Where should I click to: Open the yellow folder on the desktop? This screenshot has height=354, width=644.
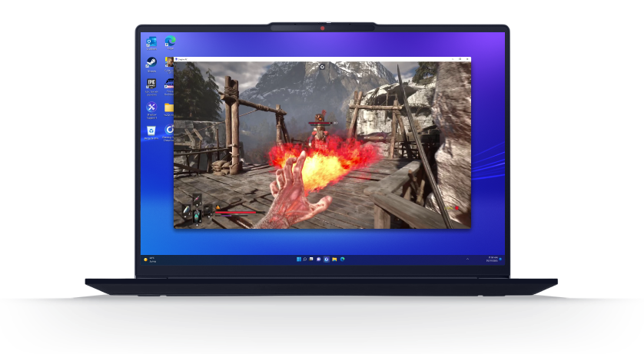tap(169, 108)
